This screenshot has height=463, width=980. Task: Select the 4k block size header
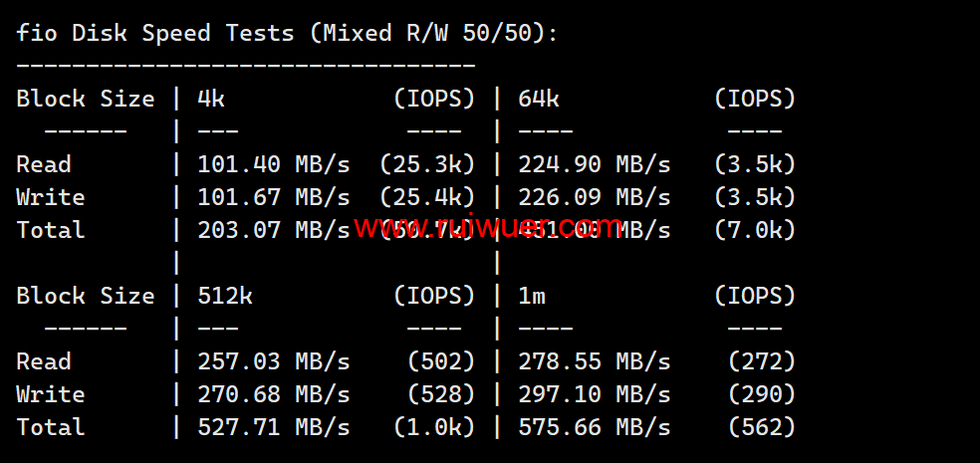coord(211,99)
